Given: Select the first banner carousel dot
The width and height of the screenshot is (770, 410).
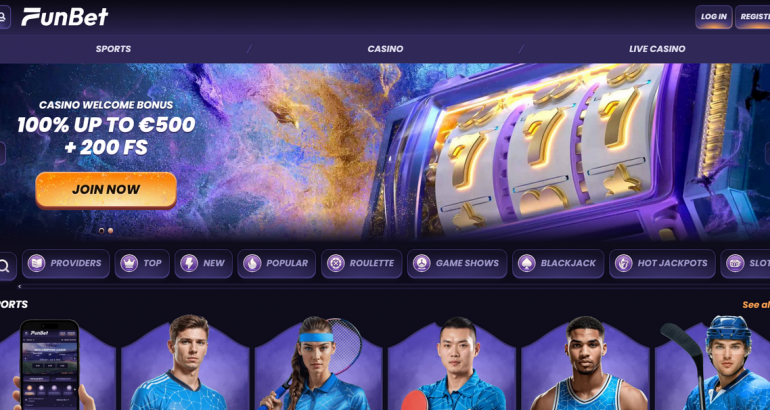Looking at the screenshot, I should [102, 231].
